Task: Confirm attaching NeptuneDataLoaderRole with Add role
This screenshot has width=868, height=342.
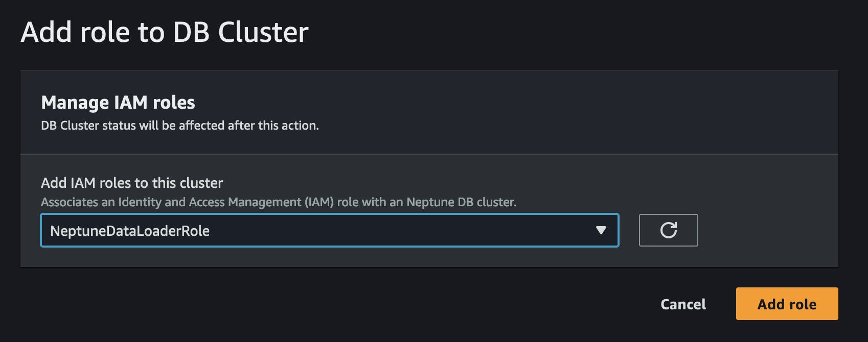Action: (787, 304)
